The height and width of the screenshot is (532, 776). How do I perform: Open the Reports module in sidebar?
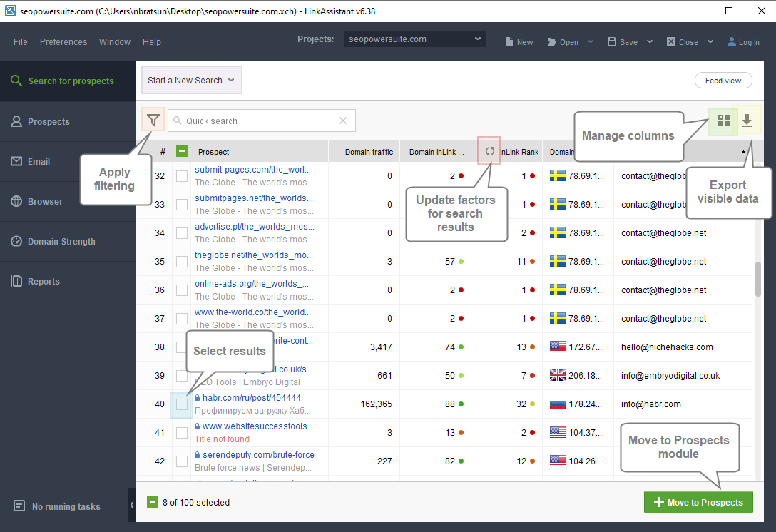click(x=68, y=282)
